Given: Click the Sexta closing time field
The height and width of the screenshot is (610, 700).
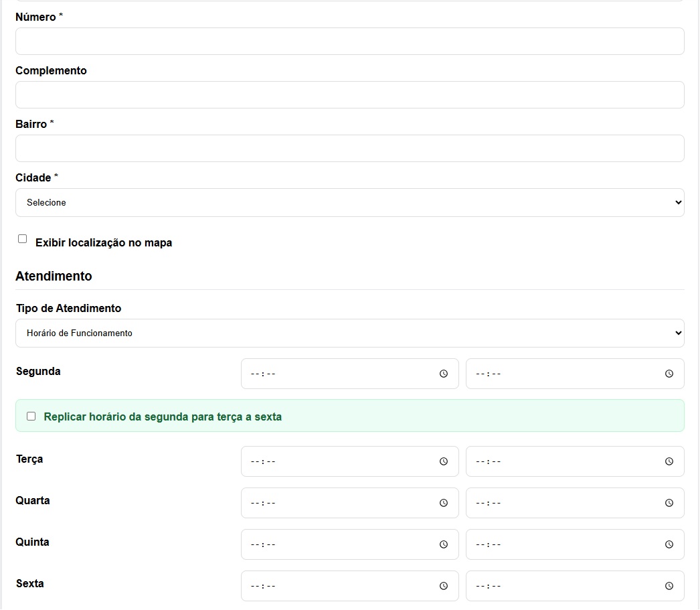Looking at the screenshot, I should [x=575, y=586].
